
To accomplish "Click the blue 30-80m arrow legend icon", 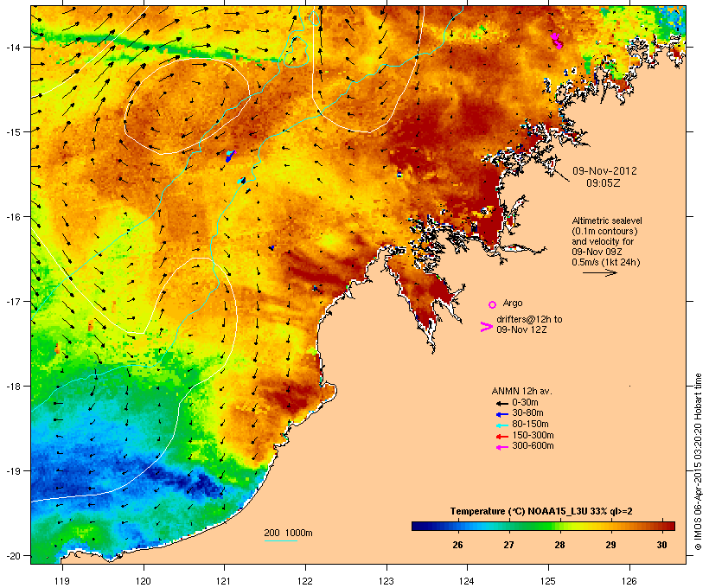I will (501, 414).
